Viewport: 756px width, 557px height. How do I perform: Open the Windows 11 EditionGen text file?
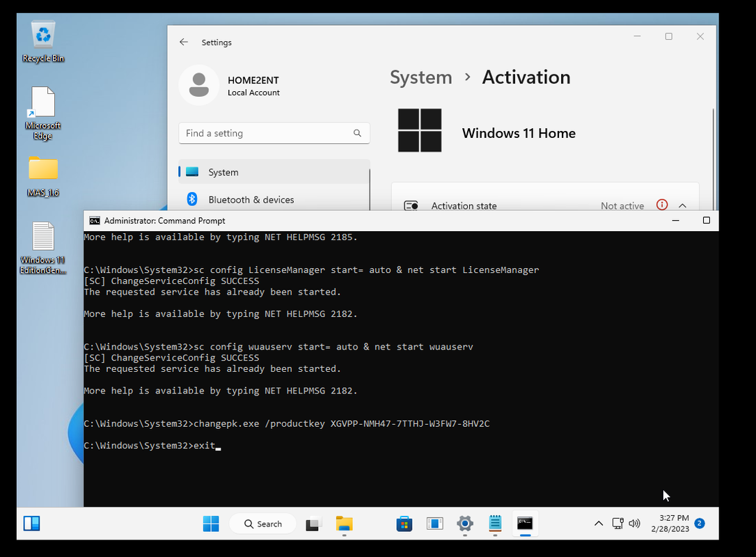pos(43,248)
